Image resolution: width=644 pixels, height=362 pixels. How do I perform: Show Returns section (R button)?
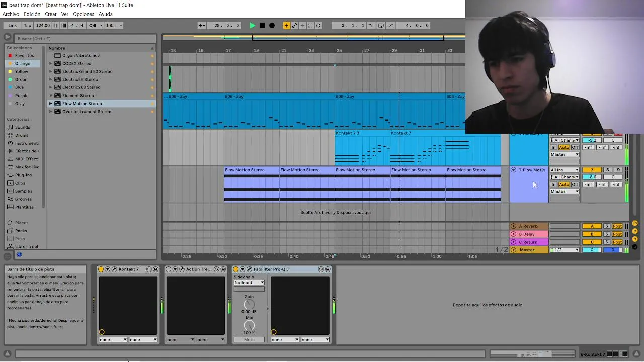pos(635,231)
